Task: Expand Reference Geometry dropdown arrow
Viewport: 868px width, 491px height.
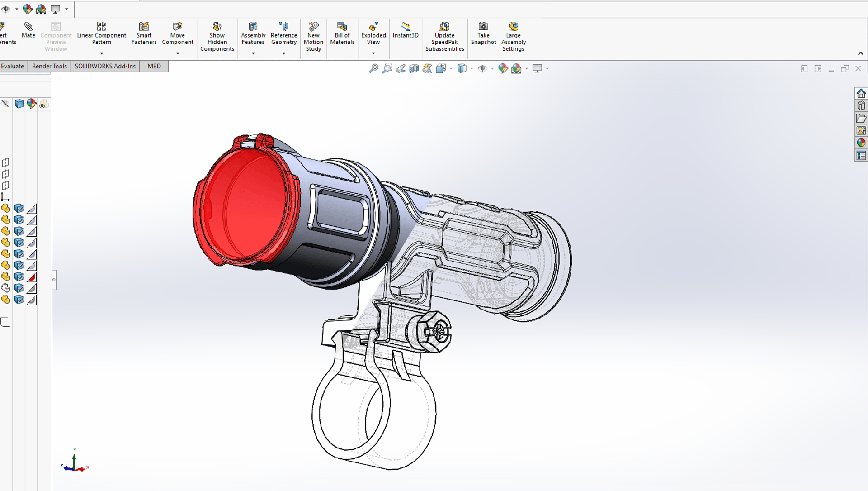Action: (284, 54)
